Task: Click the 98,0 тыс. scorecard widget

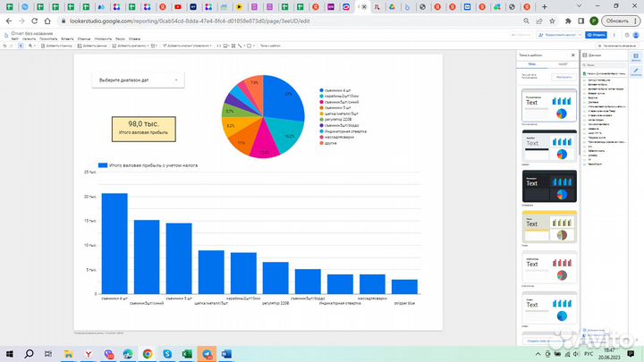Action: 143,129
